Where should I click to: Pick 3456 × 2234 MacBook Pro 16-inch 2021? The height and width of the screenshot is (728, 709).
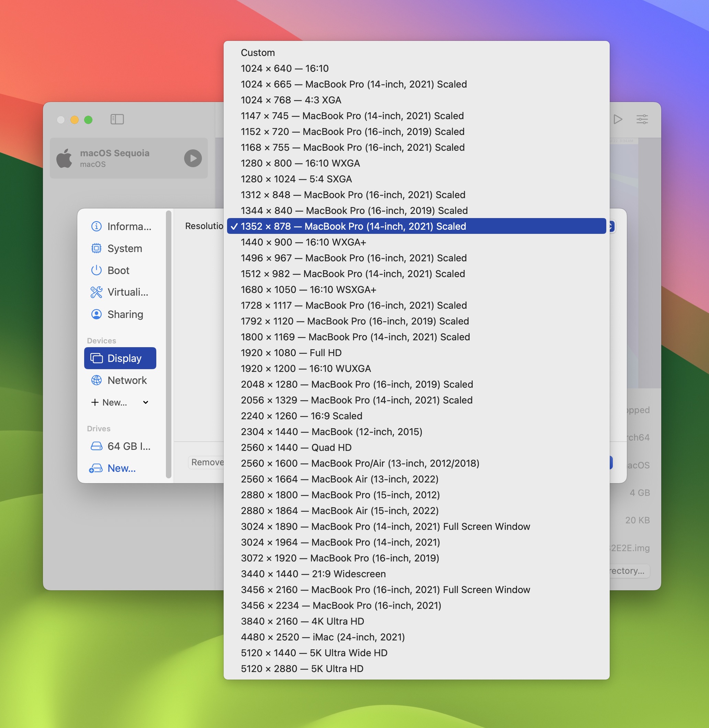[x=416, y=605]
